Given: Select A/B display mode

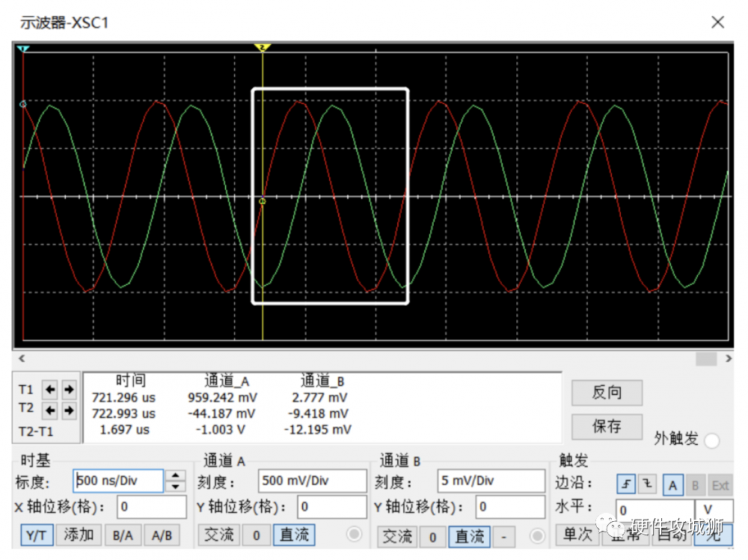Looking at the screenshot, I should 162,535.
